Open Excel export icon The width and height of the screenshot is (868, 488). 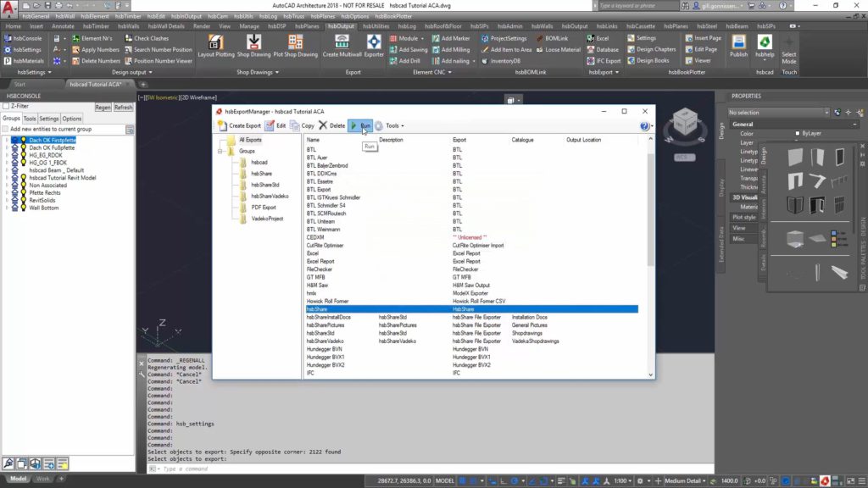pos(598,38)
